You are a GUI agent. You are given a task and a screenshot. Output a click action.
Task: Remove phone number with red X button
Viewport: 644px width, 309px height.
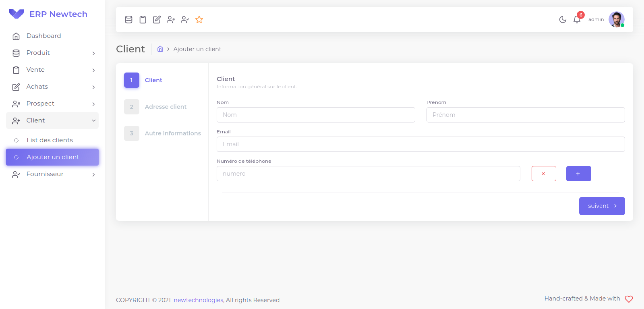(x=544, y=174)
